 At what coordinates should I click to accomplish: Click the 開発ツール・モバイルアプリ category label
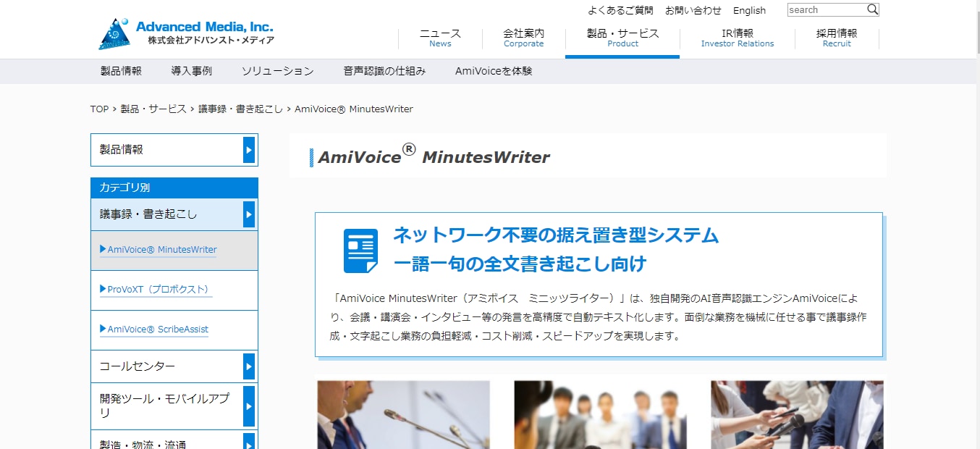click(165, 406)
